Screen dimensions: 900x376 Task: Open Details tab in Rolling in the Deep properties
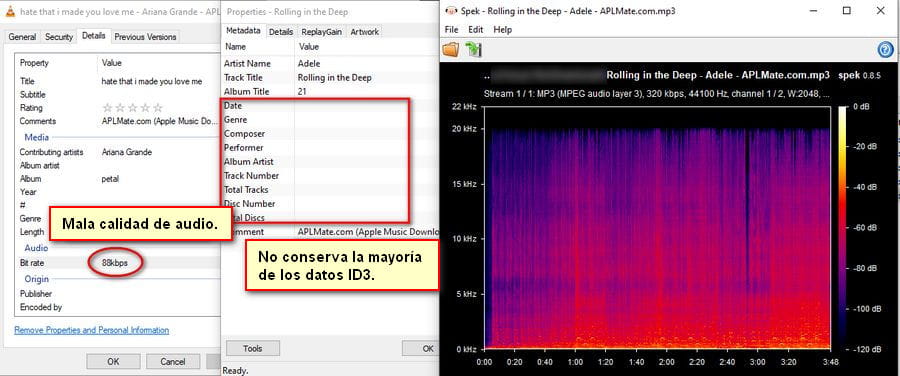[x=281, y=32]
